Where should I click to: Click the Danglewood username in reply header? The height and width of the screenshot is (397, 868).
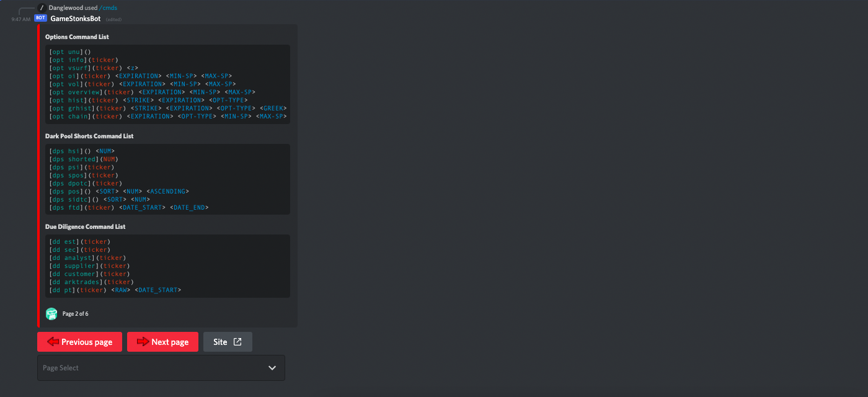click(66, 7)
